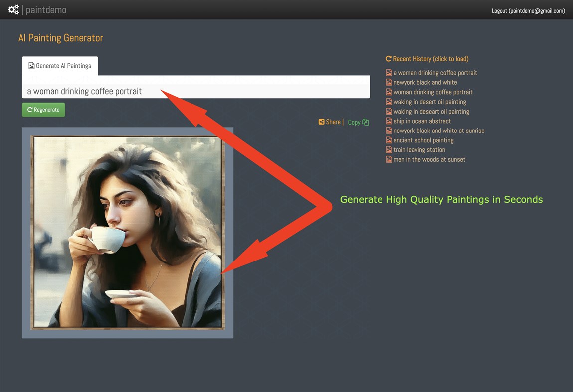Load the a woman drinking coffee portrait entry
The height and width of the screenshot is (392, 573).
pyautogui.click(x=436, y=72)
